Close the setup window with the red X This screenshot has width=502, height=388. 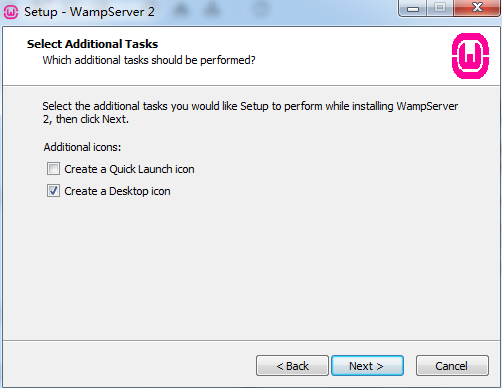(477, 8)
